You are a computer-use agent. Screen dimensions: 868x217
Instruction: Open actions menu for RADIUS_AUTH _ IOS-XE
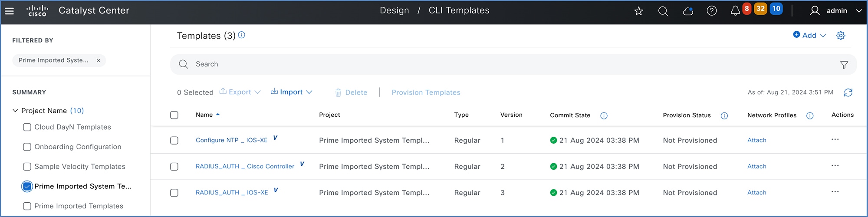click(835, 191)
